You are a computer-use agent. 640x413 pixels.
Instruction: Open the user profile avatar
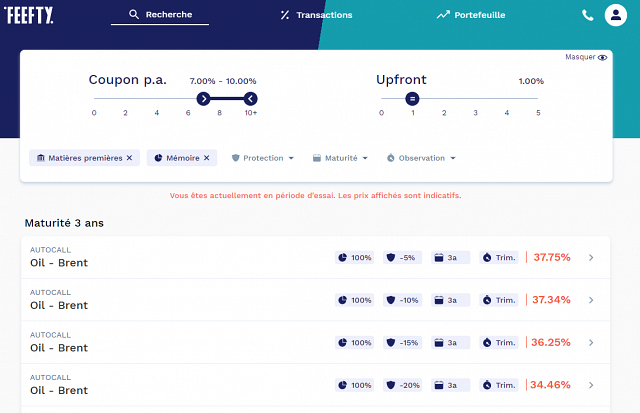click(x=615, y=15)
